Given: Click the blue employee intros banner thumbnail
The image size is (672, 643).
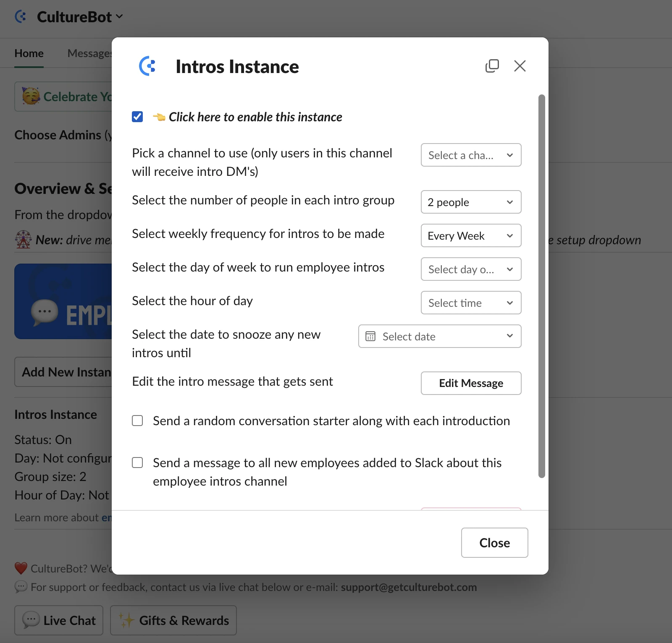Looking at the screenshot, I should [x=63, y=301].
